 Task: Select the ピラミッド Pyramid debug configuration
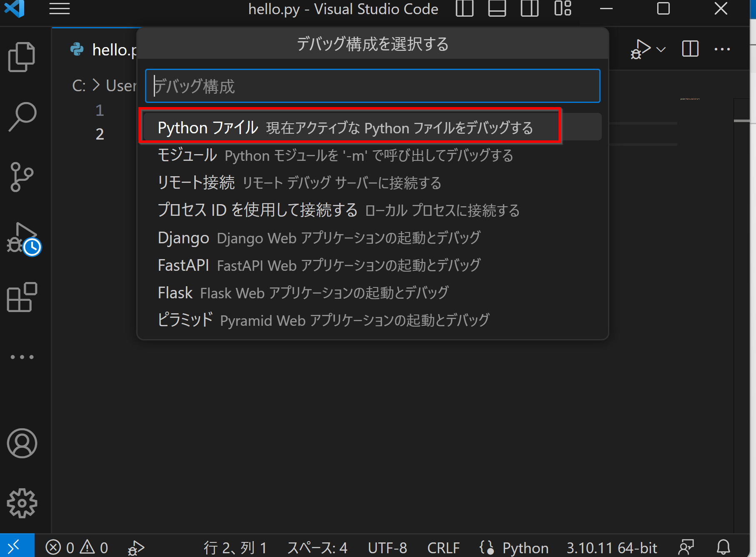pyautogui.click(x=373, y=320)
